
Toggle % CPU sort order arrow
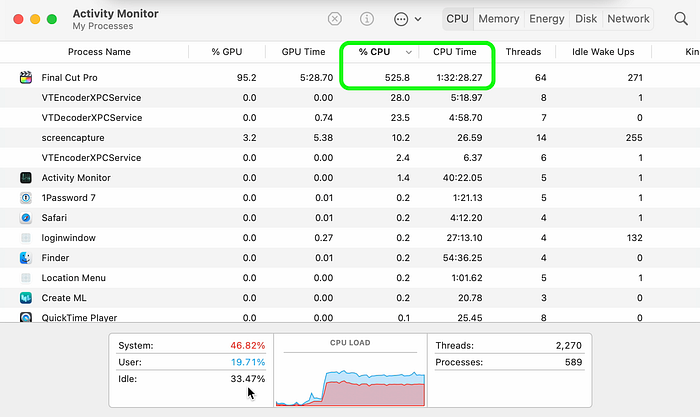point(408,52)
